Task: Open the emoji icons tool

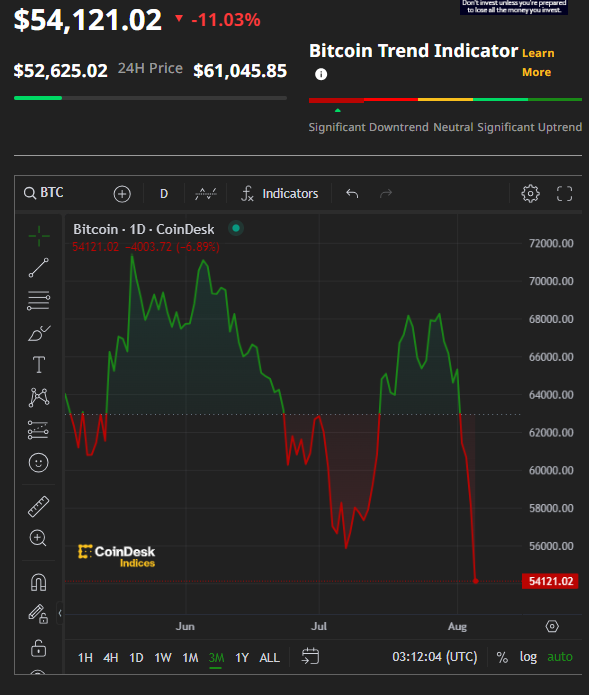Action: (x=39, y=463)
